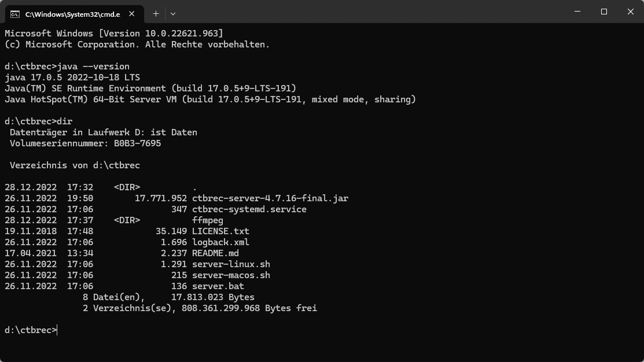
Task: Click the ctbrec-server-4.7.16-final.jar filename
Action: [x=270, y=198]
